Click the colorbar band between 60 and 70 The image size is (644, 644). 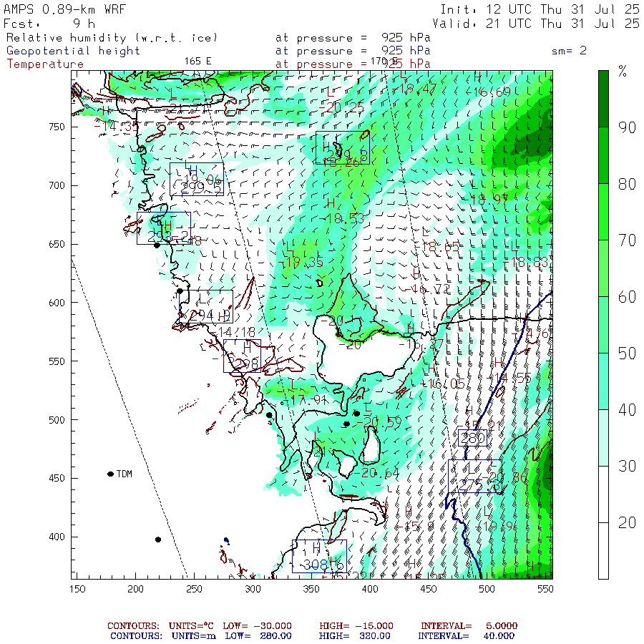603,268
